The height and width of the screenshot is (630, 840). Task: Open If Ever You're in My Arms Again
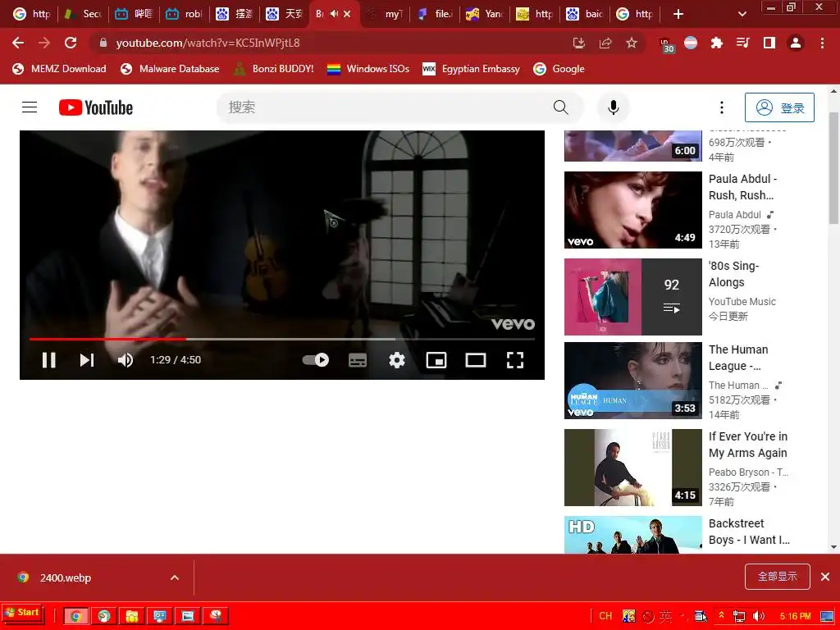tap(748, 445)
